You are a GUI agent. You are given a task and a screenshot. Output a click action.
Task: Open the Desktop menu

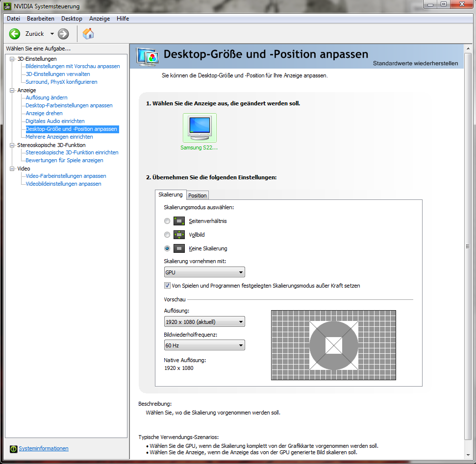coord(72,18)
